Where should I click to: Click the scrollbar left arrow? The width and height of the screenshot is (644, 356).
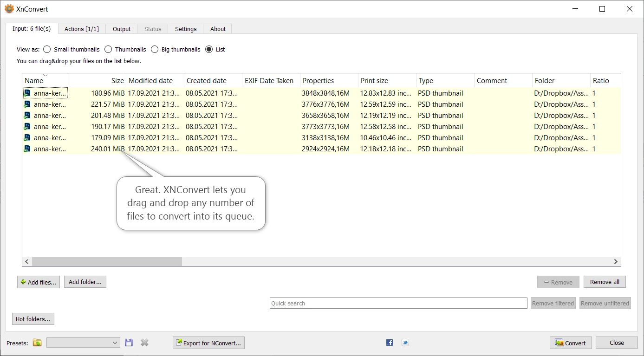tap(27, 262)
